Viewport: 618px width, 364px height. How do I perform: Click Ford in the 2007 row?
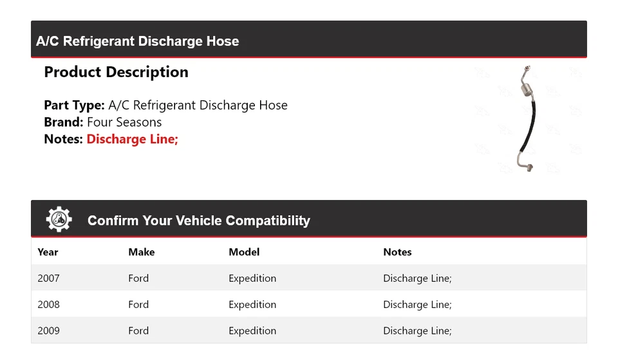point(138,278)
